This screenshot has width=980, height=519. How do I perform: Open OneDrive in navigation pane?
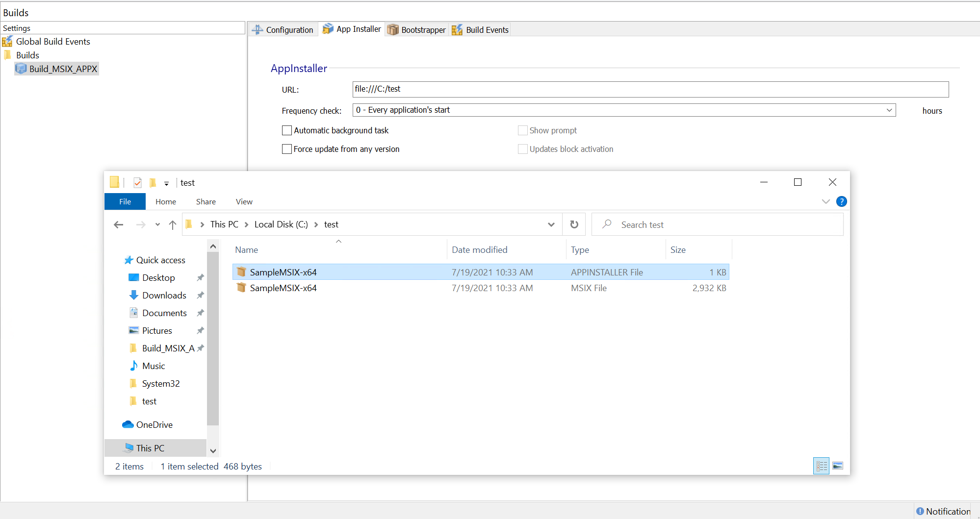(x=154, y=425)
